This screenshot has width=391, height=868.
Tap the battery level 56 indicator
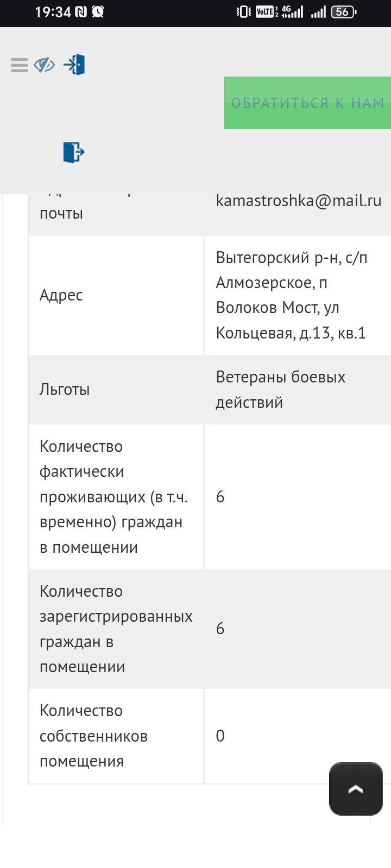[x=343, y=12]
